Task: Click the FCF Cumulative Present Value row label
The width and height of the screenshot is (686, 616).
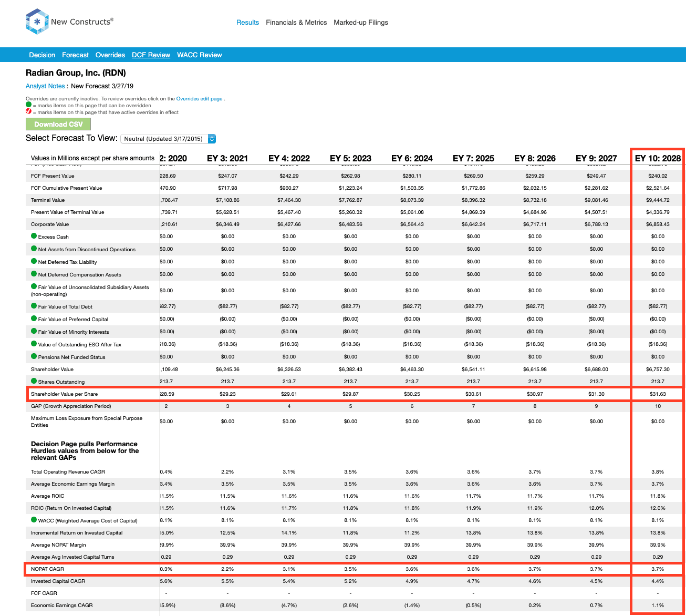Action: (67, 188)
